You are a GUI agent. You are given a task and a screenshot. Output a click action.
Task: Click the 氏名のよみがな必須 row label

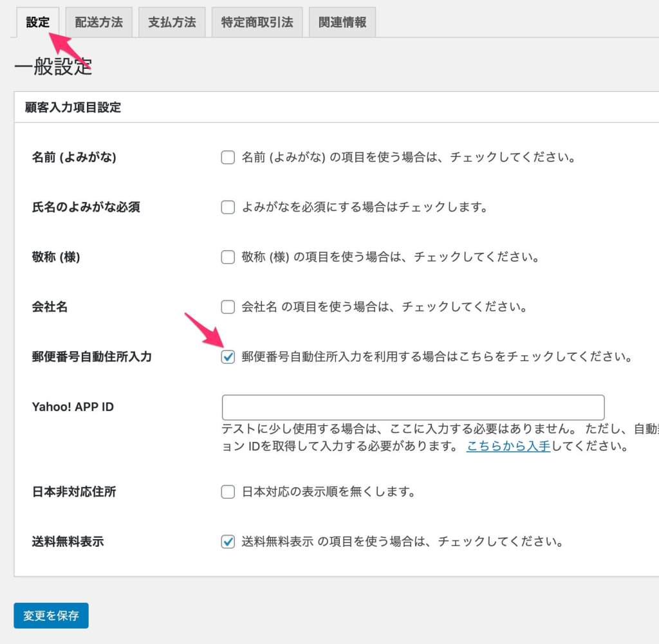(x=86, y=207)
